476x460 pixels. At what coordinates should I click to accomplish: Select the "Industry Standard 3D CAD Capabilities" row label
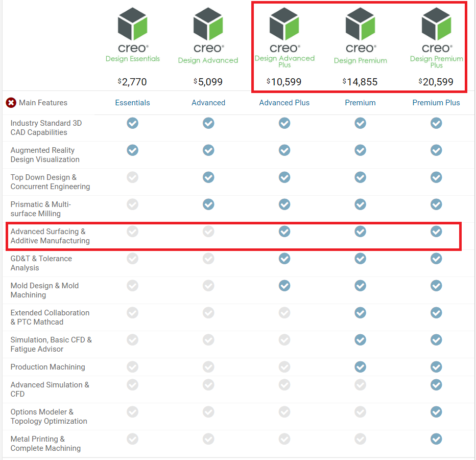(46, 128)
